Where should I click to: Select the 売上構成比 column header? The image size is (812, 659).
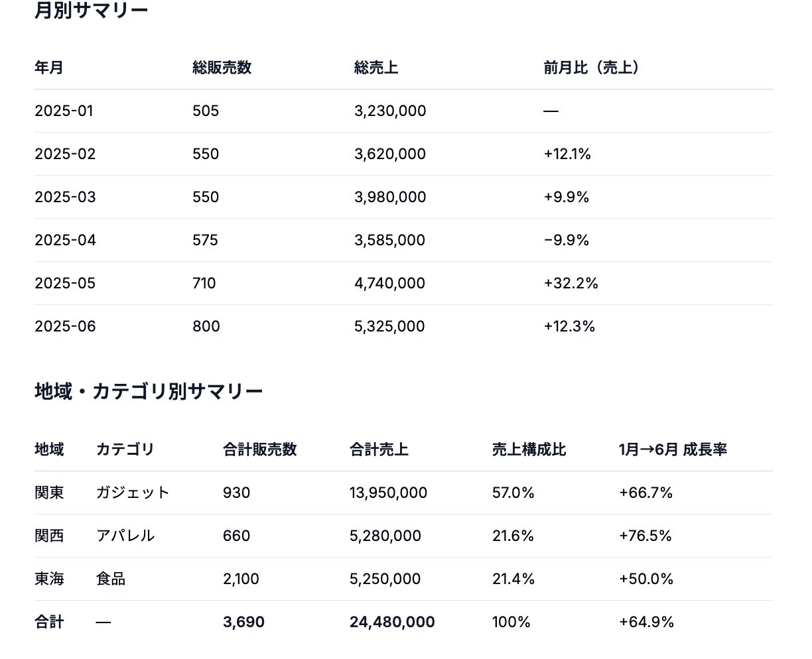pyautogui.click(x=529, y=449)
